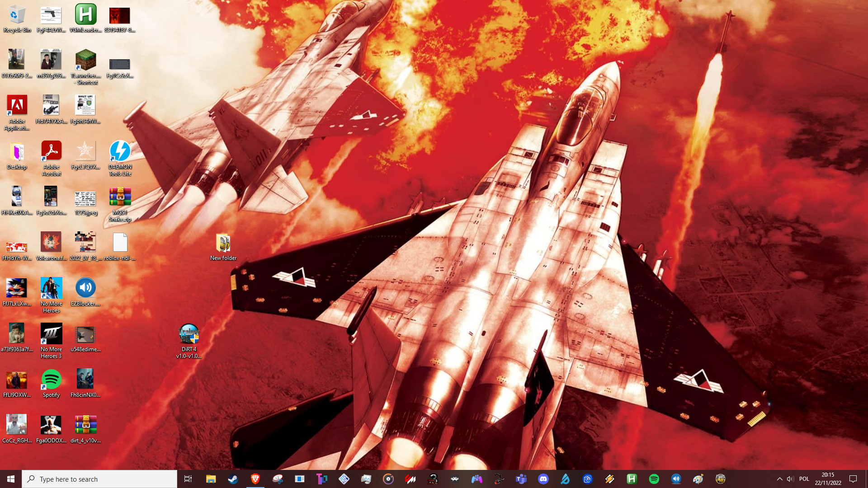
Task: Select the Volcarona file icon
Action: pyautogui.click(x=51, y=247)
